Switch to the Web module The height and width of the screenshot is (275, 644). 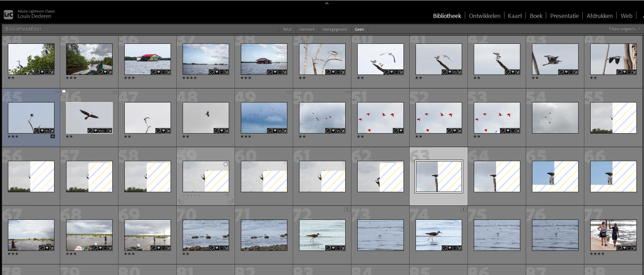coord(626,16)
